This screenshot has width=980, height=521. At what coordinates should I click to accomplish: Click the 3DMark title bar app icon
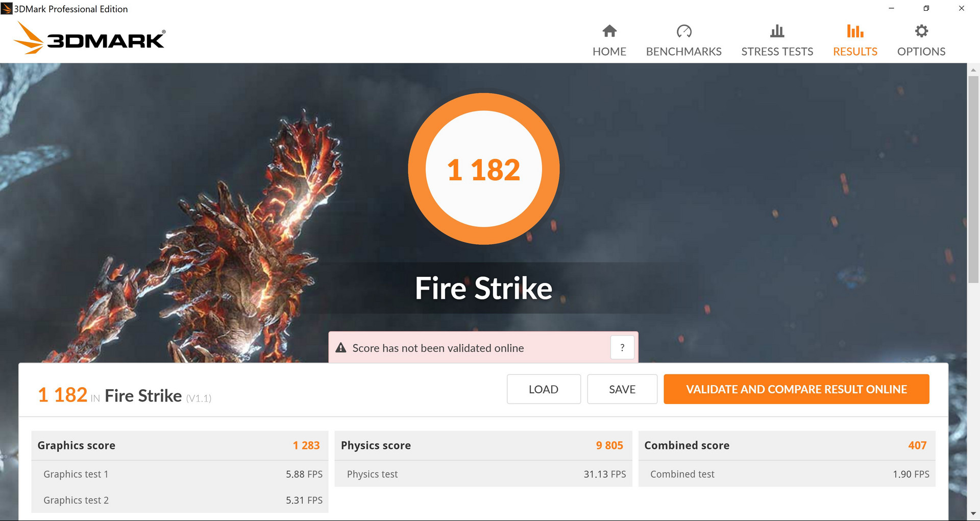7,9
